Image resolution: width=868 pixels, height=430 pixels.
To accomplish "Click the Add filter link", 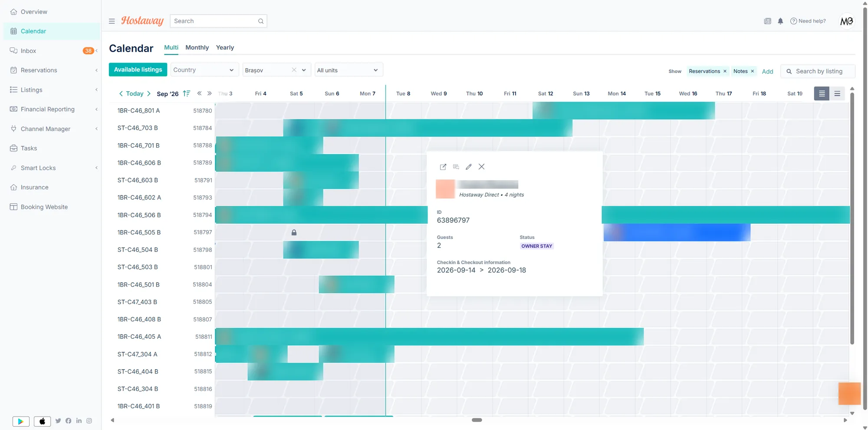I will [x=767, y=71].
